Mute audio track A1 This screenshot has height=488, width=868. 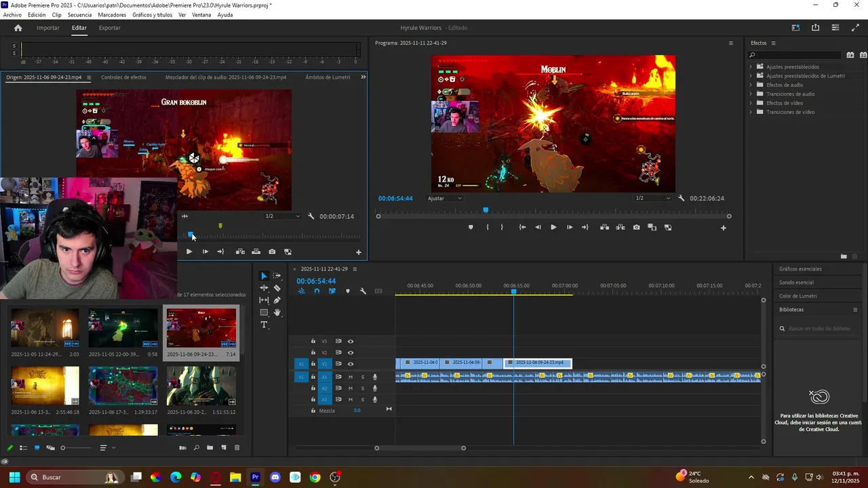click(351, 377)
